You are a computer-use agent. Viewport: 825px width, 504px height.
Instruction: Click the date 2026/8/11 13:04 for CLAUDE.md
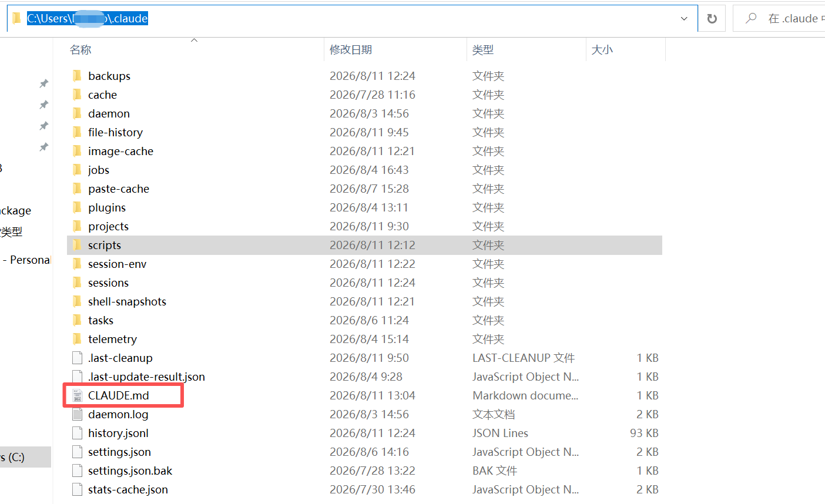tap(373, 395)
